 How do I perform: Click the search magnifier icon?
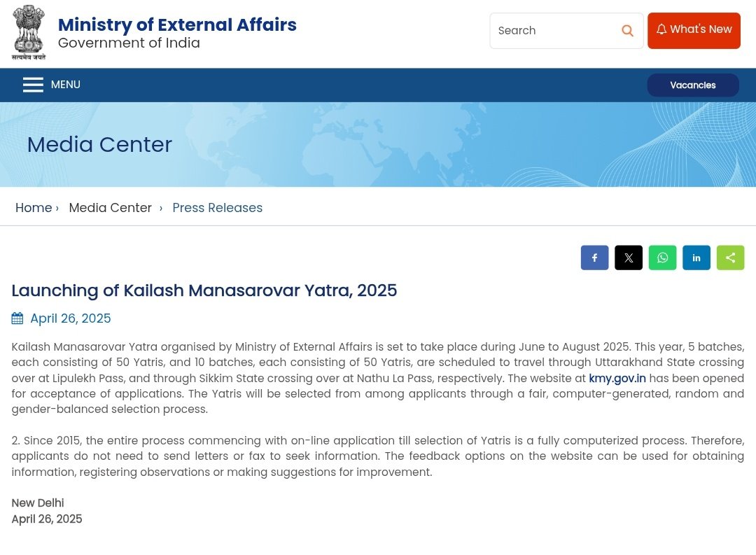[x=627, y=31]
